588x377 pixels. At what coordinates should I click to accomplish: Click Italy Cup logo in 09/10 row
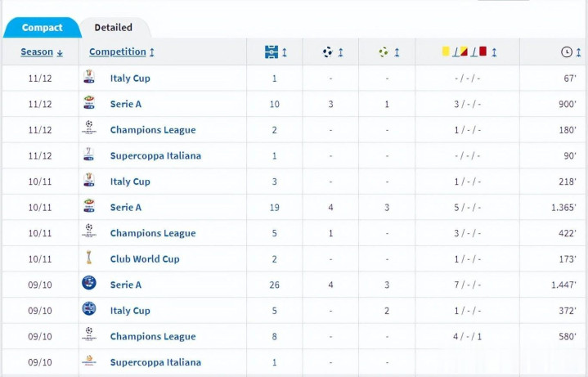coord(89,310)
